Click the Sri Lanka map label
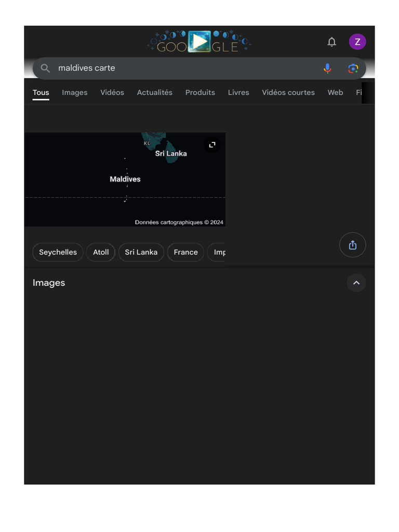The width and height of the screenshot is (399, 532). [171, 153]
